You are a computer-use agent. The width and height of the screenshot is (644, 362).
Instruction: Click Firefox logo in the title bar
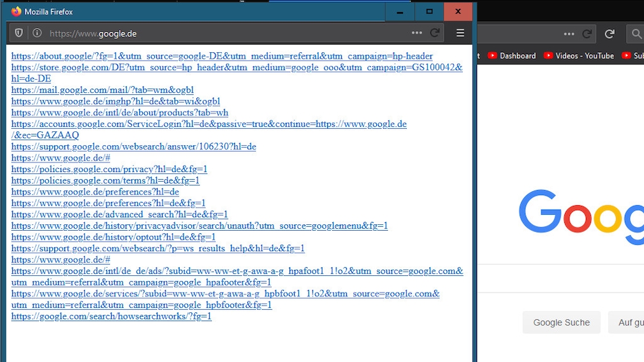(x=17, y=11)
